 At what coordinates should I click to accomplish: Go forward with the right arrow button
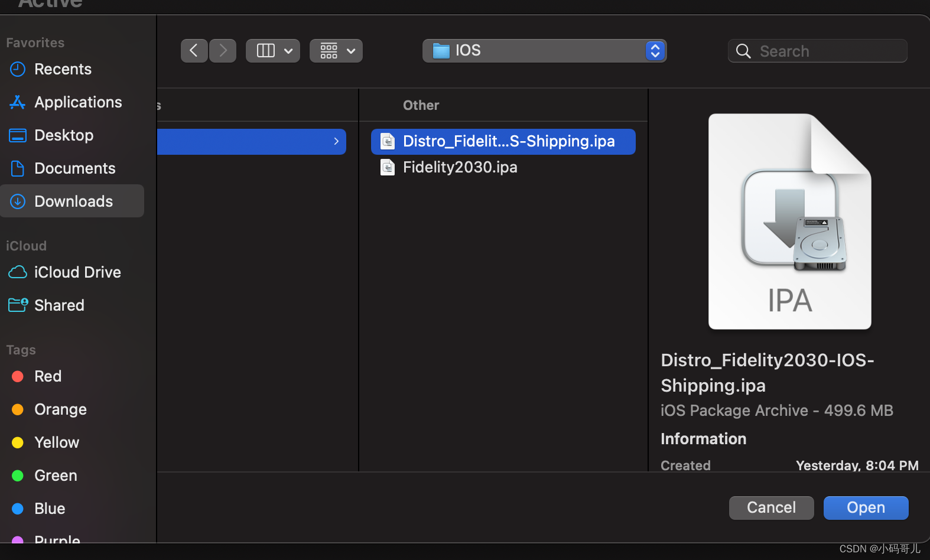pos(223,51)
